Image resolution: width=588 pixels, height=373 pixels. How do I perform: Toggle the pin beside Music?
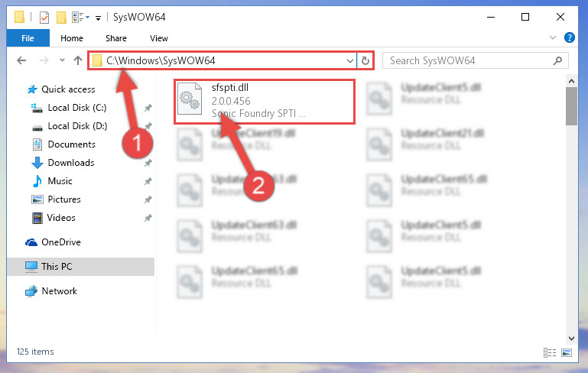pyautogui.click(x=148, y=181)
